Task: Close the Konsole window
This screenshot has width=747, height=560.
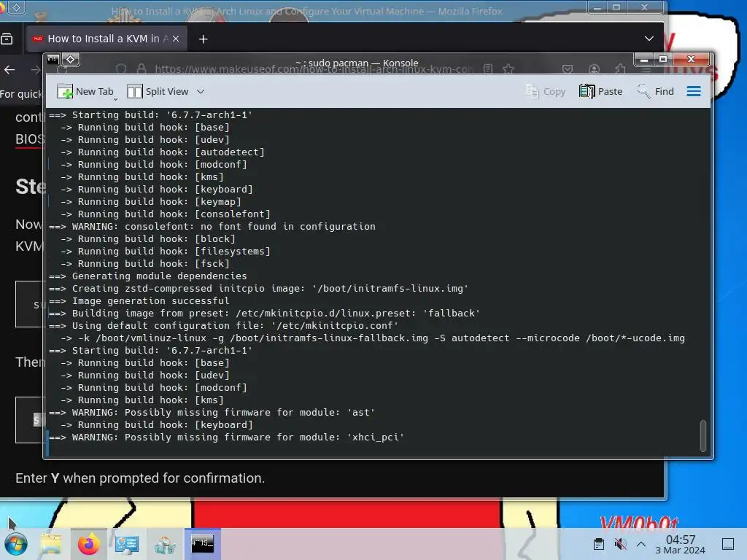Action: 691,60
